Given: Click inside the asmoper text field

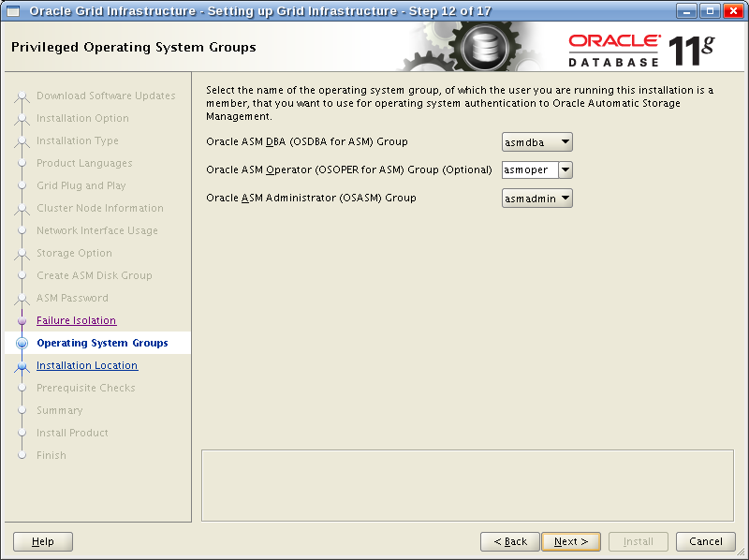Looking at the screenshot, I should coord(529,170).
